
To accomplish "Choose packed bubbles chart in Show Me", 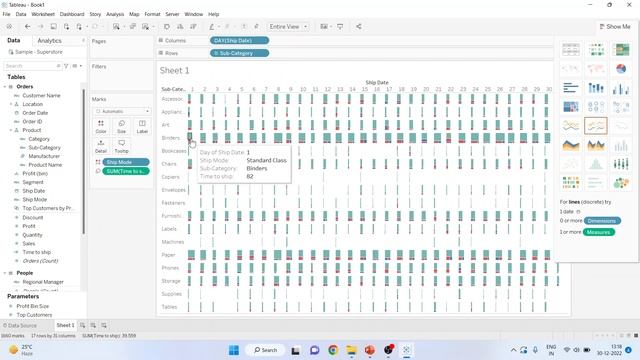I will 621,183.
